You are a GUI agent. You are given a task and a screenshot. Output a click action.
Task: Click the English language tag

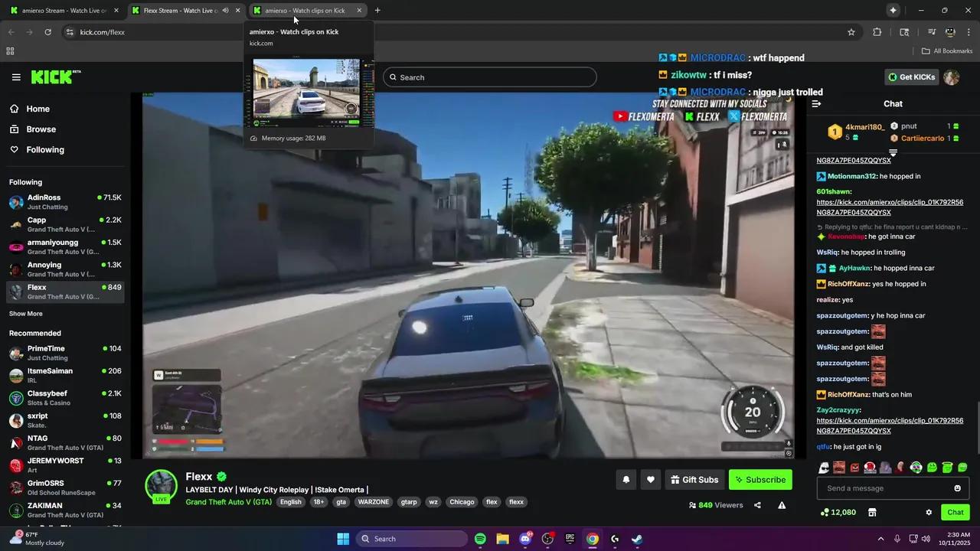[x=290, y=502]
